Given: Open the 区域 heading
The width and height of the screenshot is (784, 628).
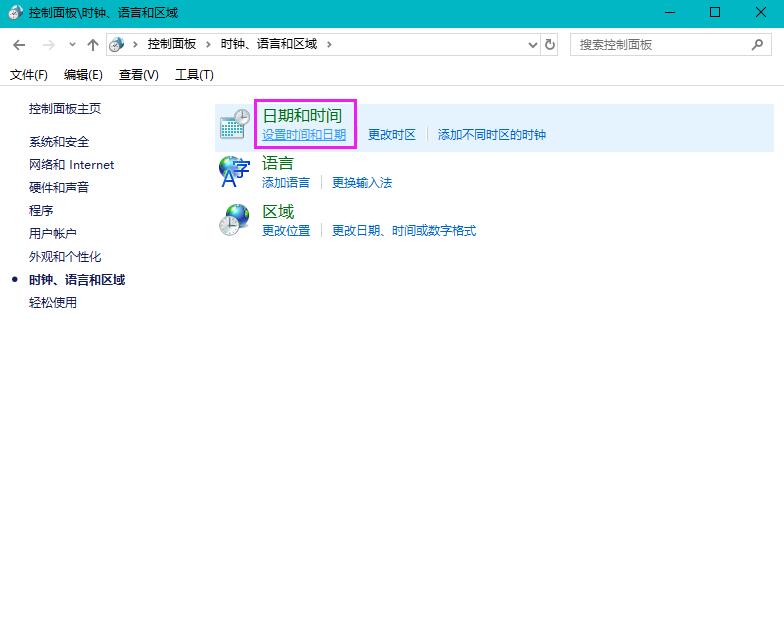Looking at the screenshot, I should click(278, 212).
